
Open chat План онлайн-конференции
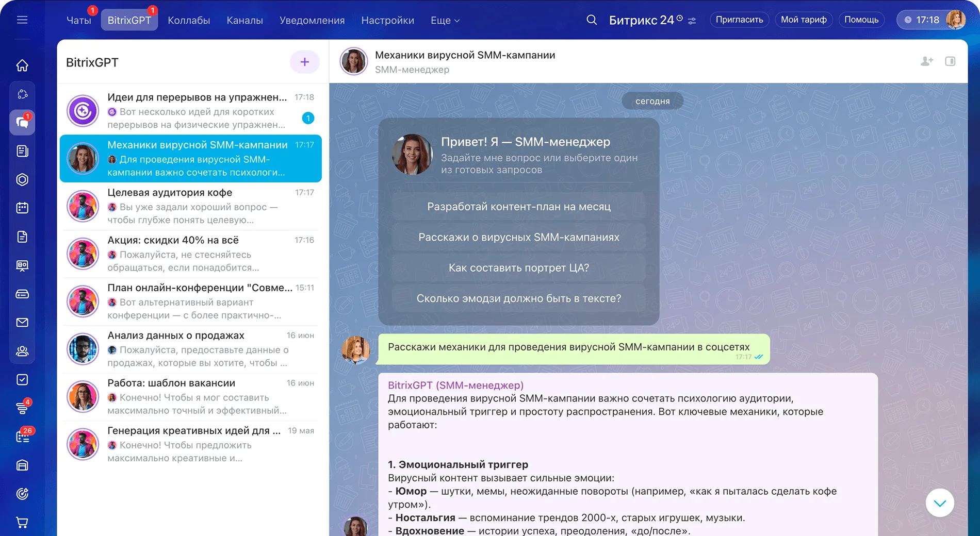pos(191,301)
